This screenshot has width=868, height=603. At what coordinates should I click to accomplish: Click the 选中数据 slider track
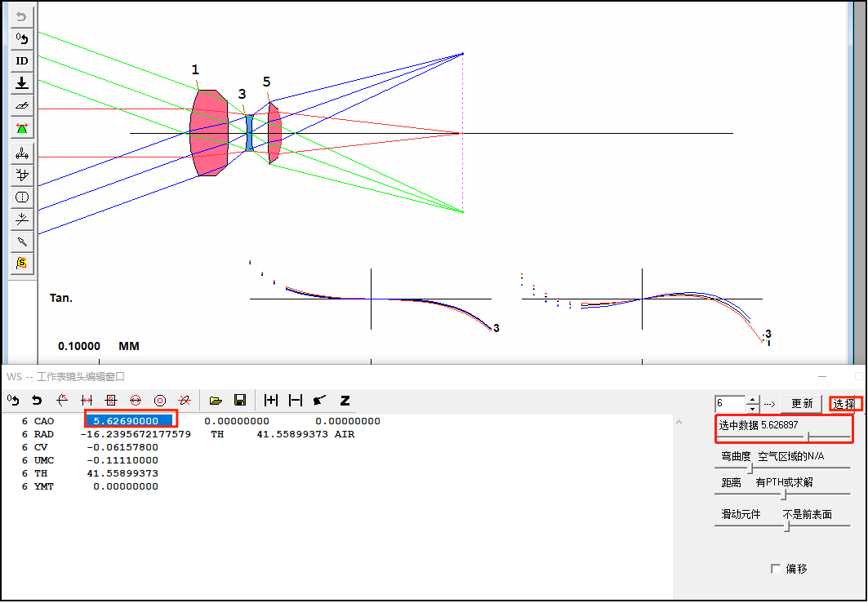pos(783,437)
